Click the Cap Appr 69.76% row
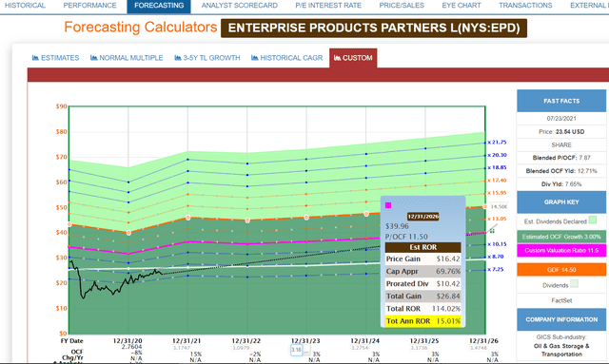 click(x=422, y=271)
